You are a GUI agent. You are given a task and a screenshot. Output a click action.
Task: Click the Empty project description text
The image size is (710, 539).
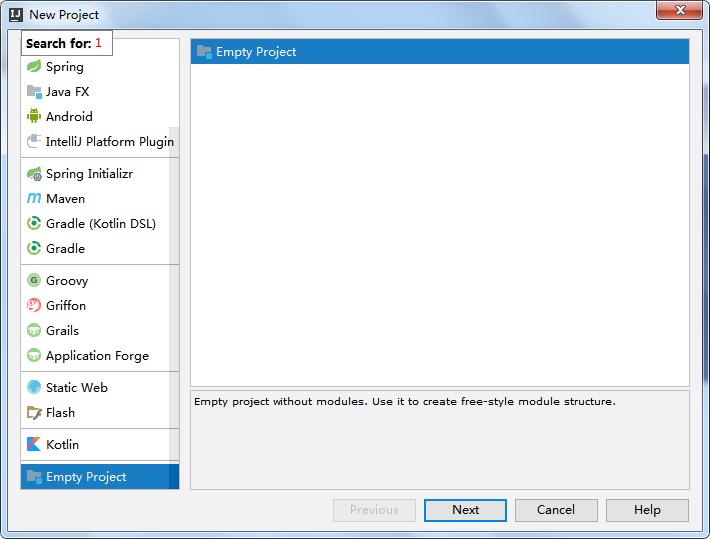(405, 401)
